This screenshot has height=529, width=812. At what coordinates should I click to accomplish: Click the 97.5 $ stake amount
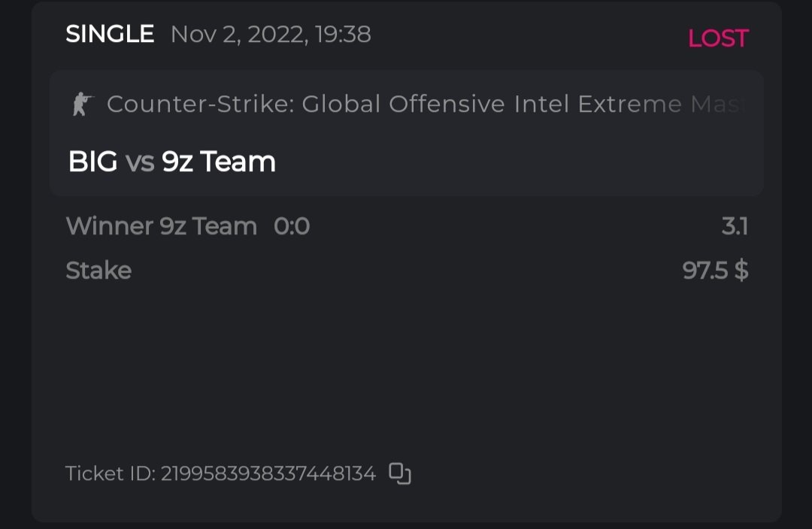point(714,271)
